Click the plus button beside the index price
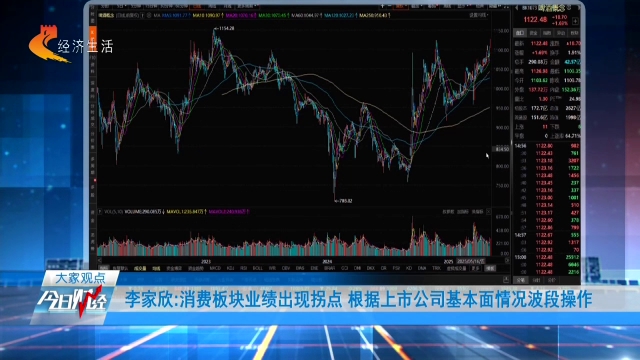 575,21
